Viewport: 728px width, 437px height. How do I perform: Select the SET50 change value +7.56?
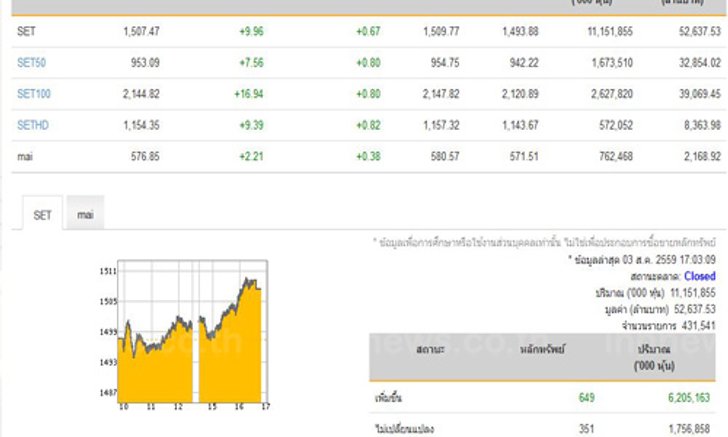pyautogui.click(x=251, y=62)
